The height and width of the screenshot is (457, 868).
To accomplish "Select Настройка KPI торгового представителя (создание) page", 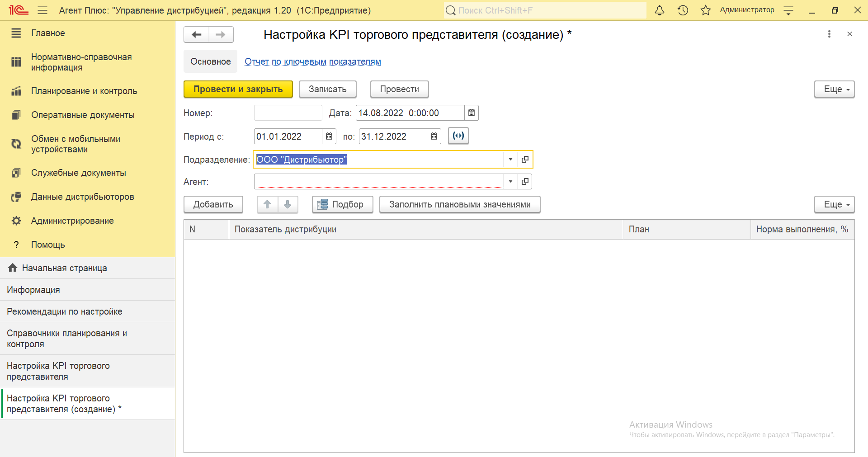I will (87, 404).
